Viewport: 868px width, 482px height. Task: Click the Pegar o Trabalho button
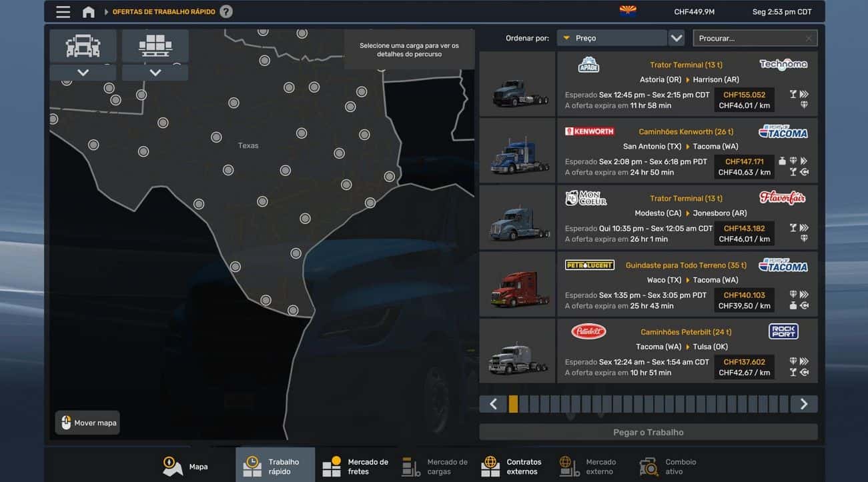pyautogui.click(x=648, y=432)
